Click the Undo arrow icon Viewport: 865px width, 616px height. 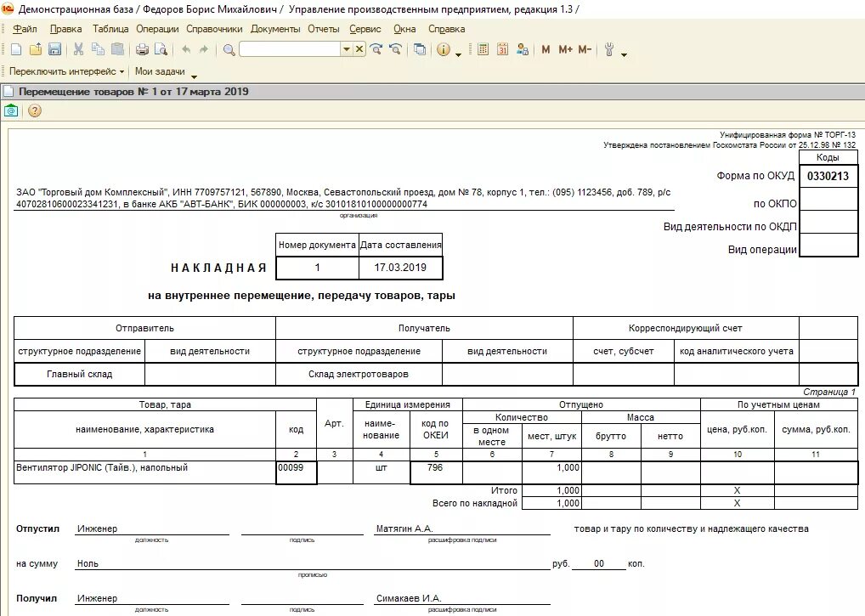(x=186, y=49)
